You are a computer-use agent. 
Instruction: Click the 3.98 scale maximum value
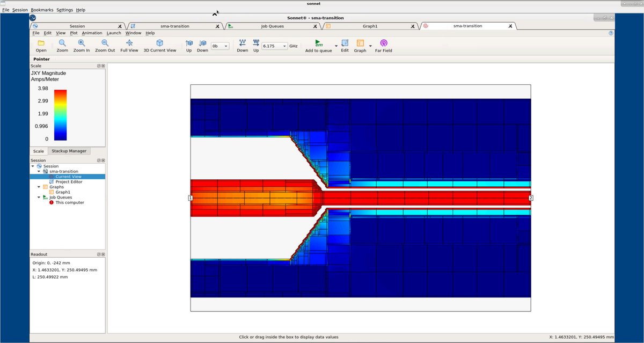coord(43,89)
